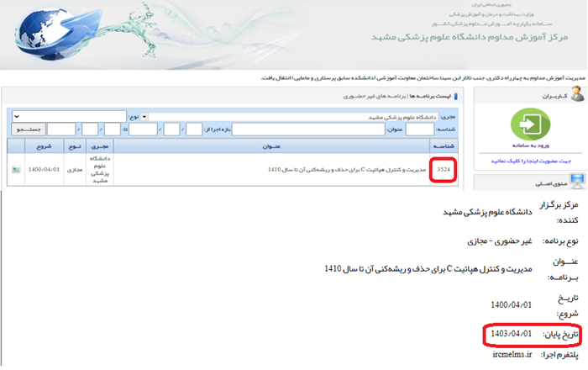Open the 'برنامه های غیر حضوری' breadcrumb
The height and width of the screenshot is (370, 588).
[375, 97]
